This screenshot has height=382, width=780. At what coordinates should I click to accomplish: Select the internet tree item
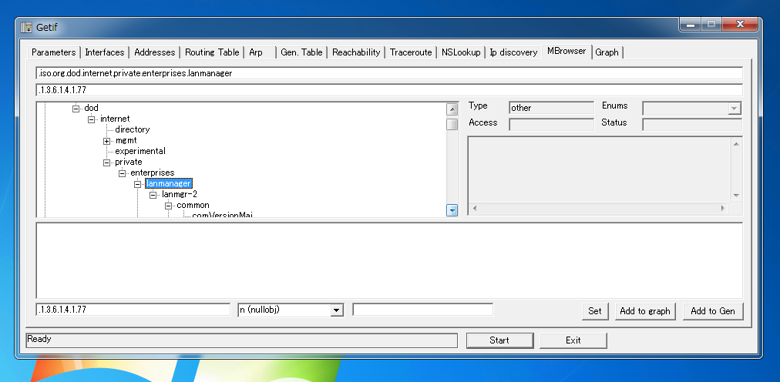(x=115, y=118)
